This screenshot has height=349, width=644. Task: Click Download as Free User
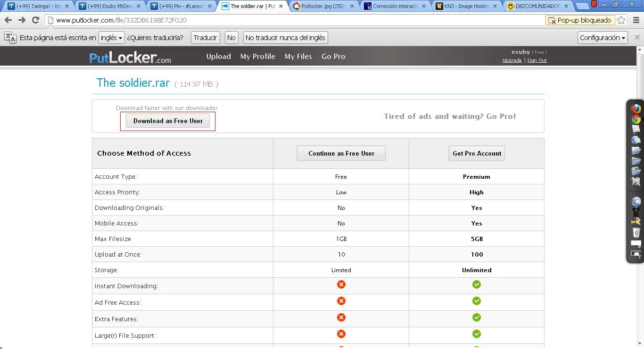[x=168, y=121]
